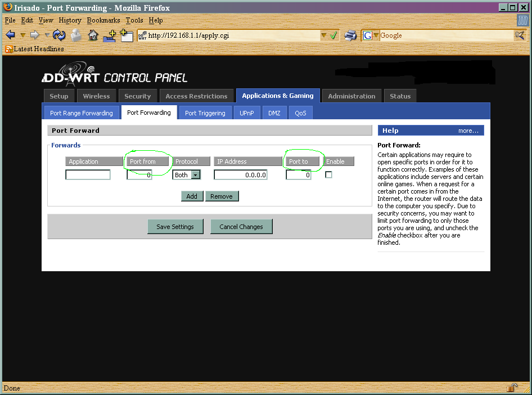The image size is (532, 395).
Task: Open the Administration tab
Action: pyautogui.click(x=351, y=96)
